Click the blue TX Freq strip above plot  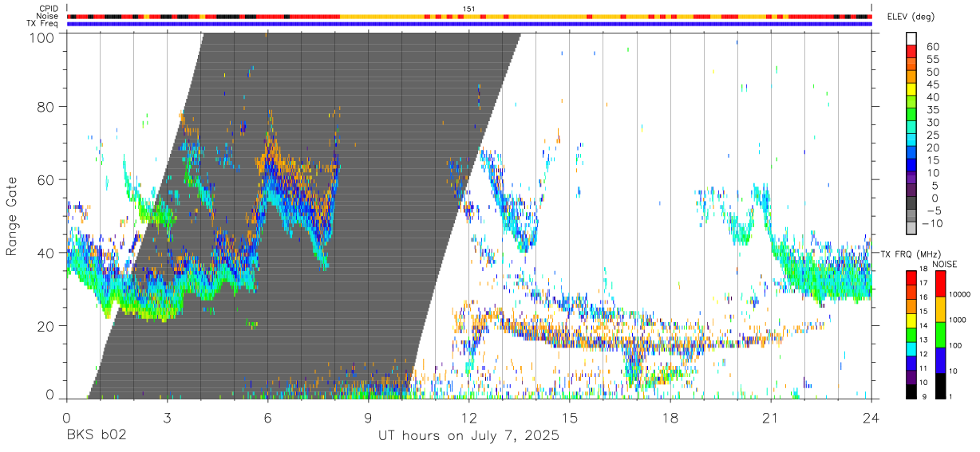(x=468, y=24)
